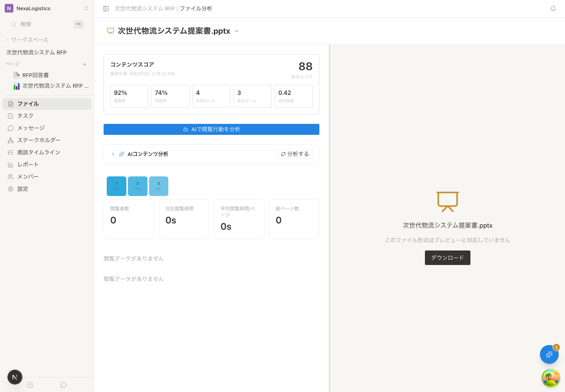Select ファイル in the sidebar
This screenshot has width=565, height=392.
tap(47, 104)
